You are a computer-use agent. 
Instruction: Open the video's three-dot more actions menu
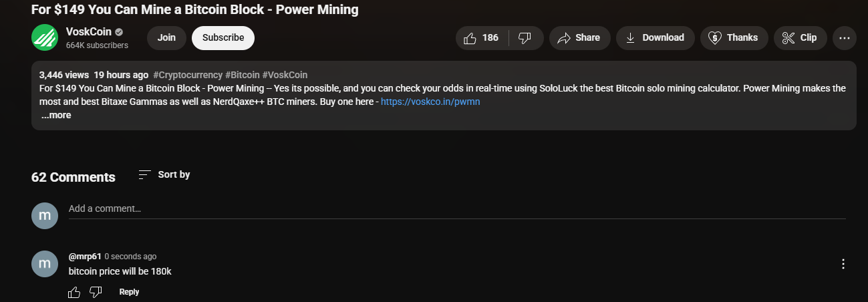coord(844,38)
